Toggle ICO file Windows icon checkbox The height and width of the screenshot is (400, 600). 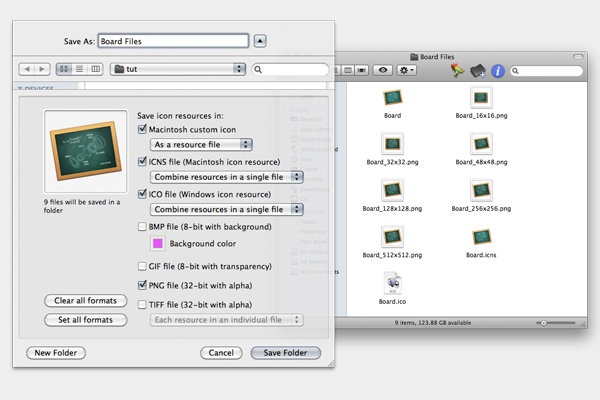(142, 194)
